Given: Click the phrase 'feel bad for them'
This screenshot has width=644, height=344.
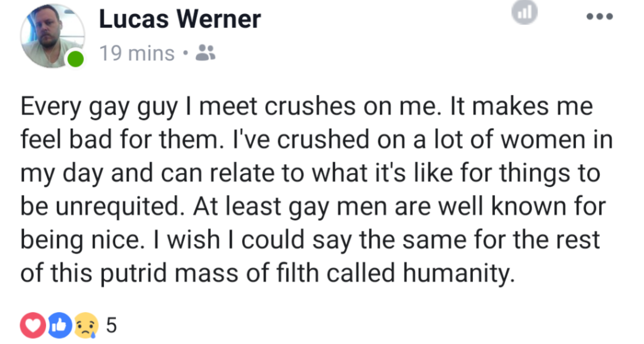Looking at the screenshot, I should coord(122,139).
